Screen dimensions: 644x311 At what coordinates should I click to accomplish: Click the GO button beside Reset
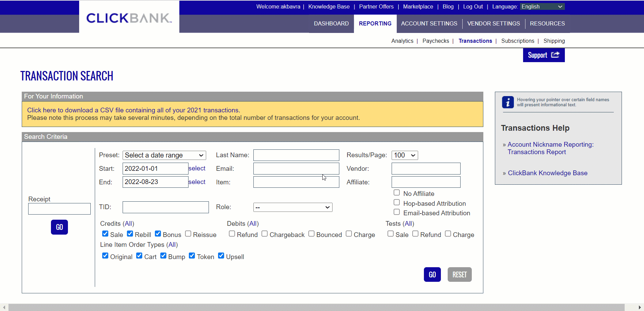point(432,274)
